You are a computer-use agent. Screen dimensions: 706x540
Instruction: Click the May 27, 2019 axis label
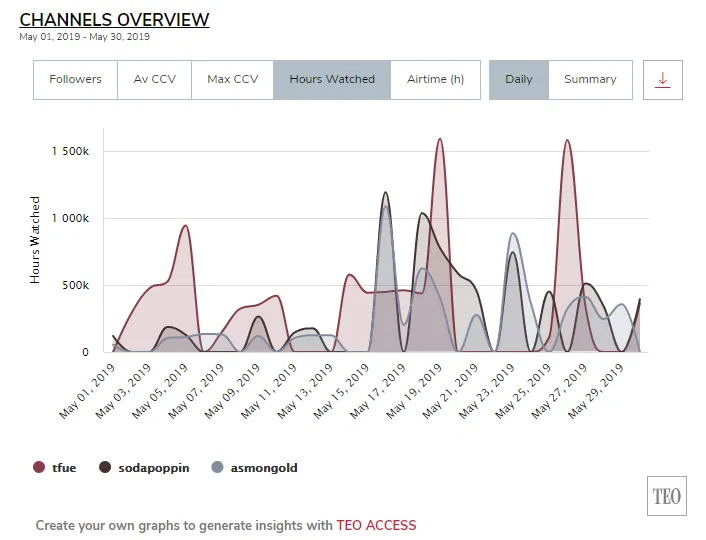pos(559,391)
